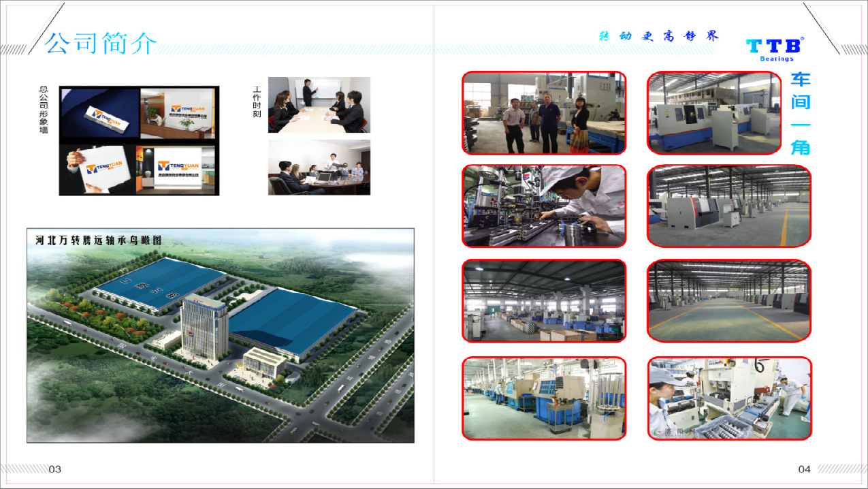This screenshot has height=489, width=868.
Task: Select the lower conference table meeting photo
Action: (319, 168)
